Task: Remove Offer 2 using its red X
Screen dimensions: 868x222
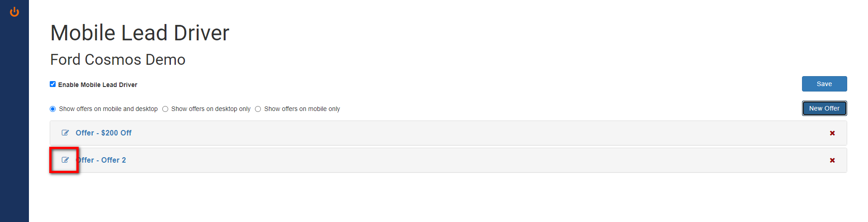Action: point(832,160)
